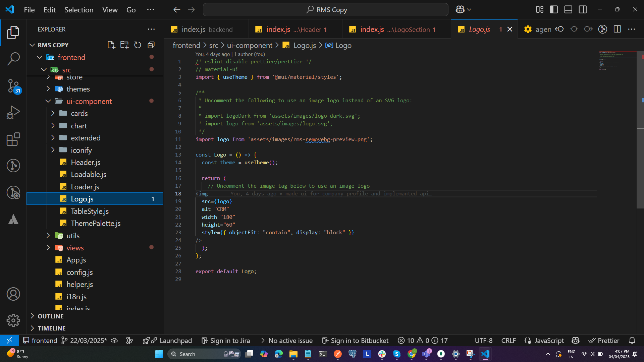Expand the OUTLINE section

pyautogui.click(x=50, y=316)
